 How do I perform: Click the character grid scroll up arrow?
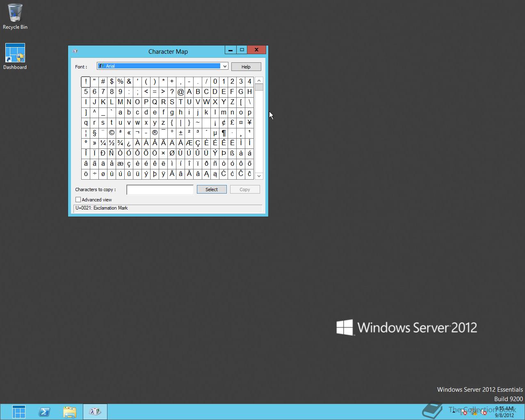point(259,80)
